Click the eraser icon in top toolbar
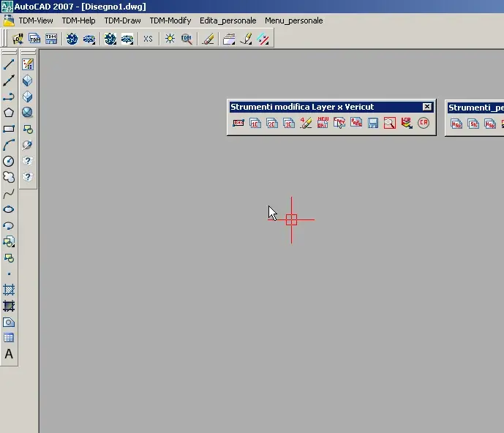Screen dimensions: 504x433 [x=208, y=39]
